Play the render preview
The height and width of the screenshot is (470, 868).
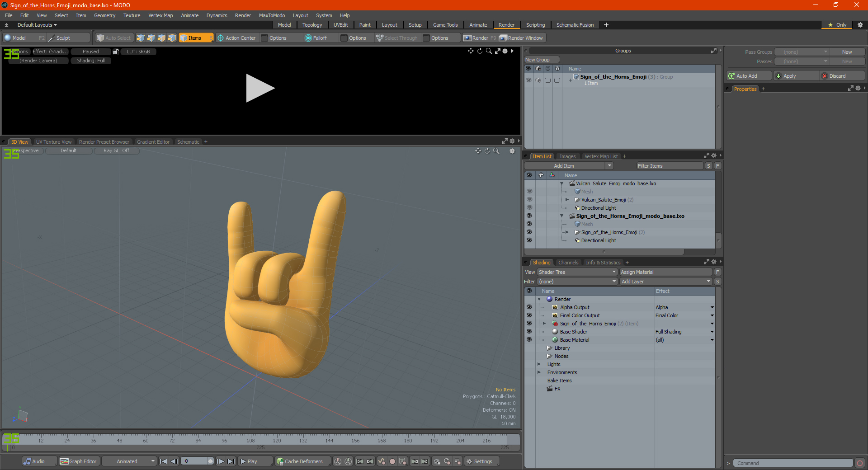click(x=260, y=88)
